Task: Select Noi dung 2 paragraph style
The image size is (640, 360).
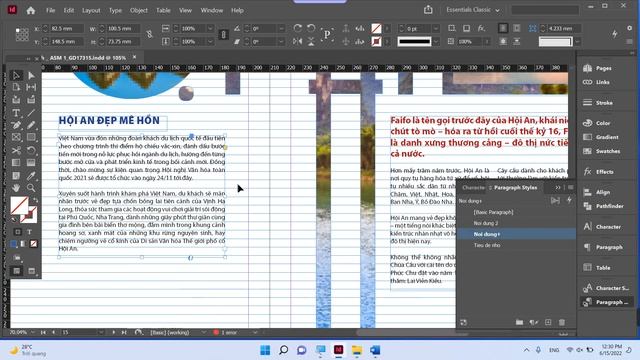Action: (516, 223)
